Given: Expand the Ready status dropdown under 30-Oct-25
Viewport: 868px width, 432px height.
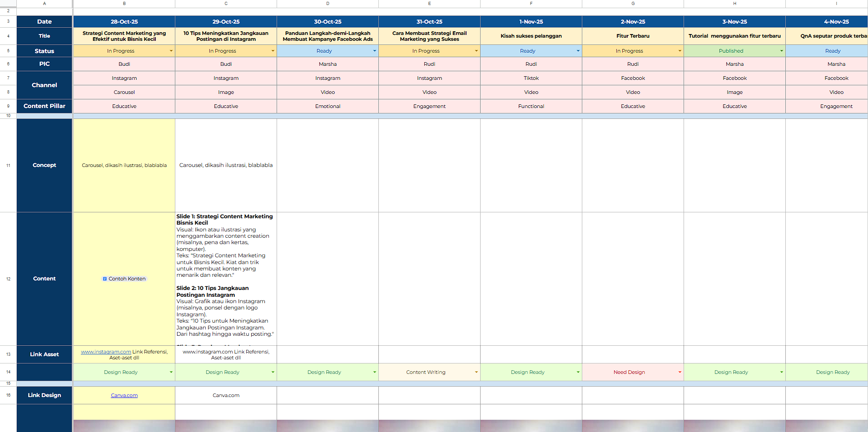Looking at the screenshot, I should [375, 51].
